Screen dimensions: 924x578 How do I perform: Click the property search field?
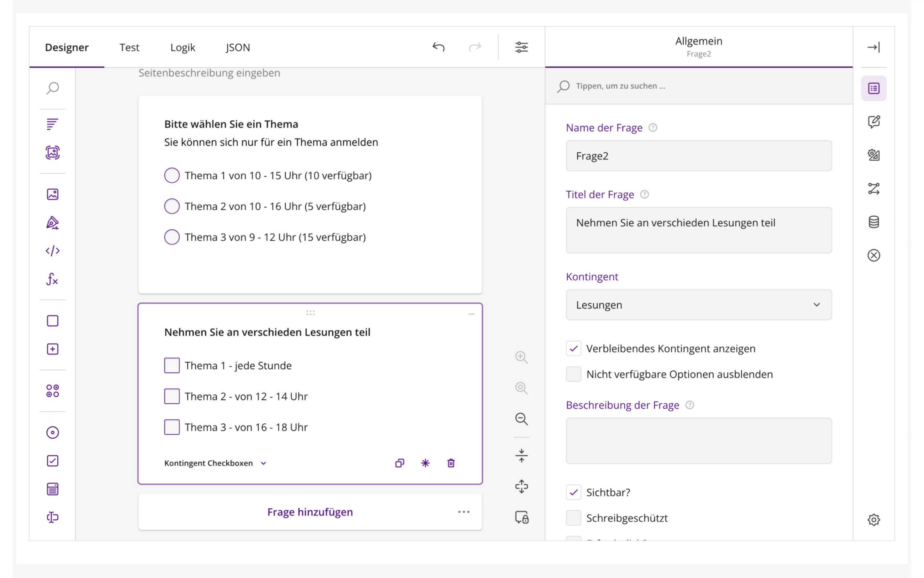699,86
